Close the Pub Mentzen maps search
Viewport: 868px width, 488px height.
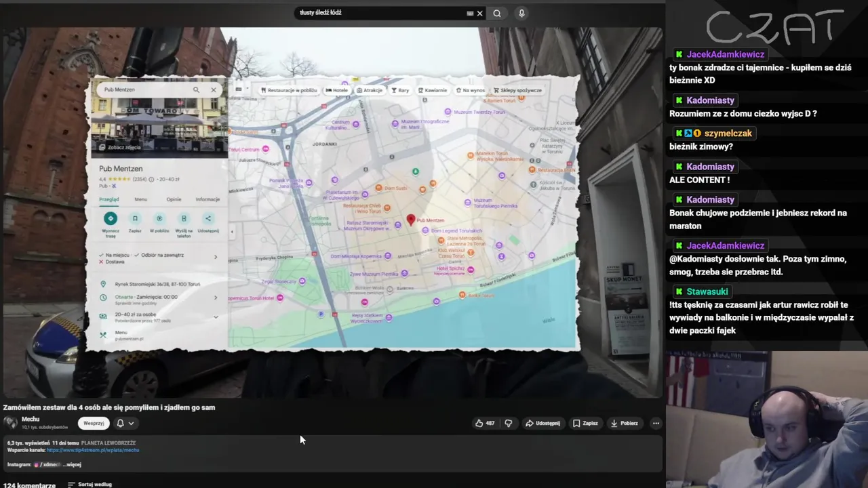coord(214,89)
